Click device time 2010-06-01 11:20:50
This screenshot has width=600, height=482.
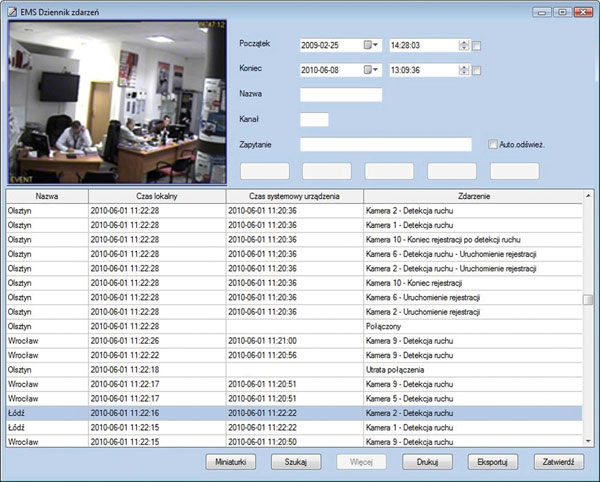click(262, 442)
